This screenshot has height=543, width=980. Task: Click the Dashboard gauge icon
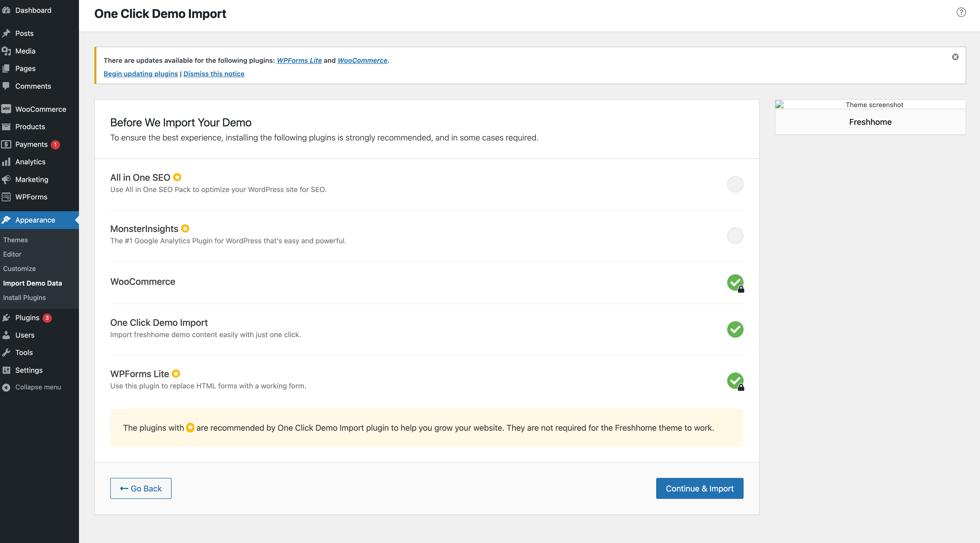click(x=6, y=10)
